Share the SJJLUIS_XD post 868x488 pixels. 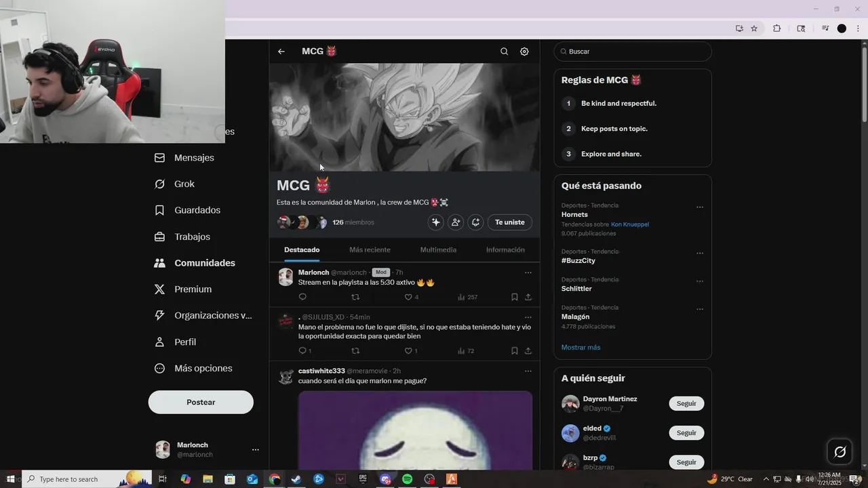click(x=528, y=351)
